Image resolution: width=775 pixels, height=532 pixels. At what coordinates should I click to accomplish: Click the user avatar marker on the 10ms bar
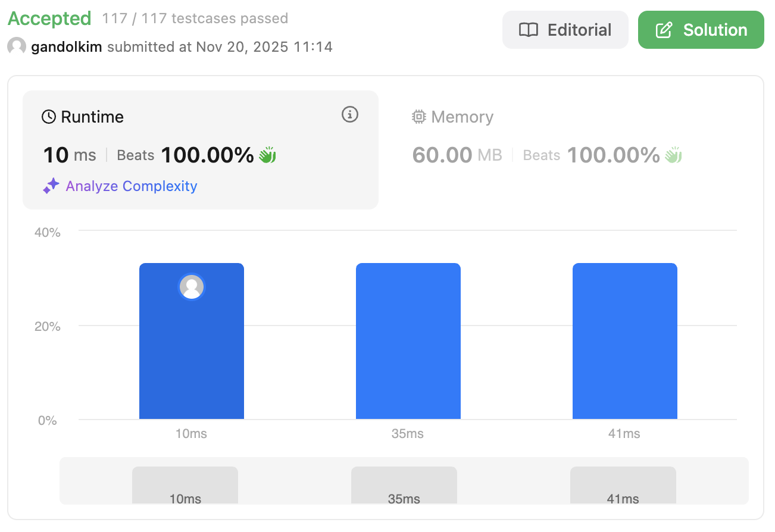[192, 287]
